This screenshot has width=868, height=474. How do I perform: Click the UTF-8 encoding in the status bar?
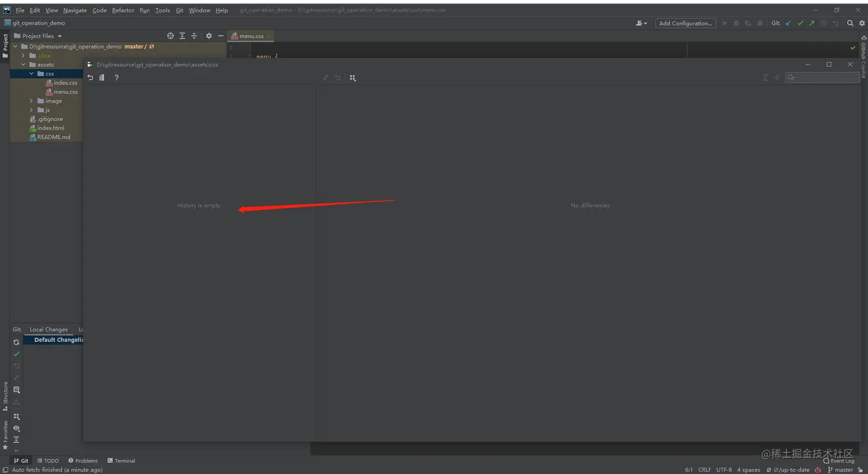pyautogui.click(x=724, y=470)
